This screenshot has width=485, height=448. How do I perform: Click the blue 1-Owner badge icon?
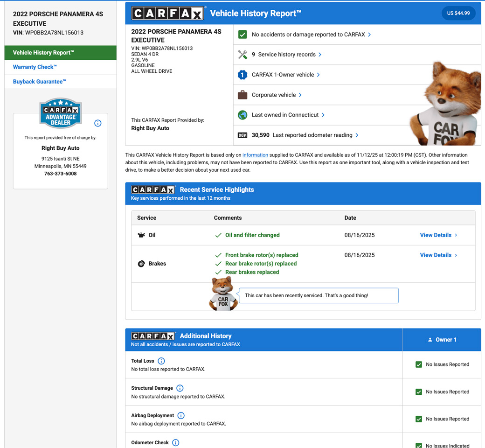242,75
